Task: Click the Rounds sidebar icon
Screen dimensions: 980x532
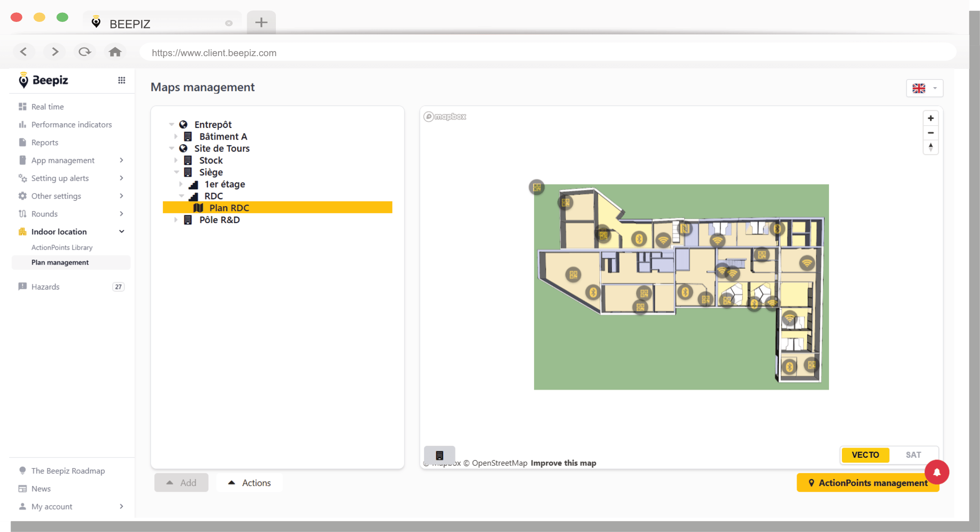Action: coord(23,214)
